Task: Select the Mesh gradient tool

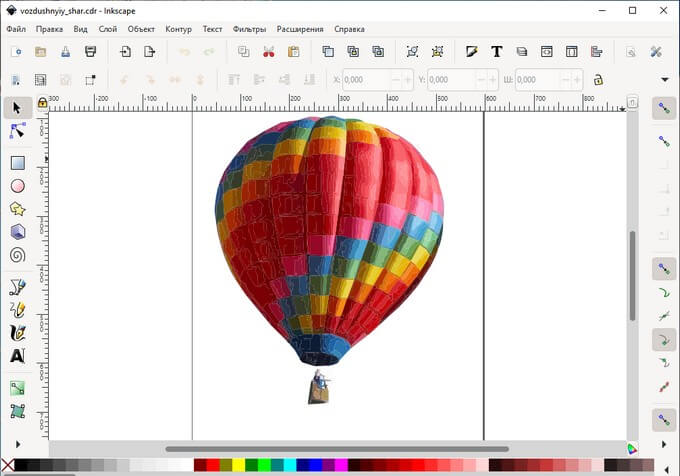Action: [x=17, y=411]
